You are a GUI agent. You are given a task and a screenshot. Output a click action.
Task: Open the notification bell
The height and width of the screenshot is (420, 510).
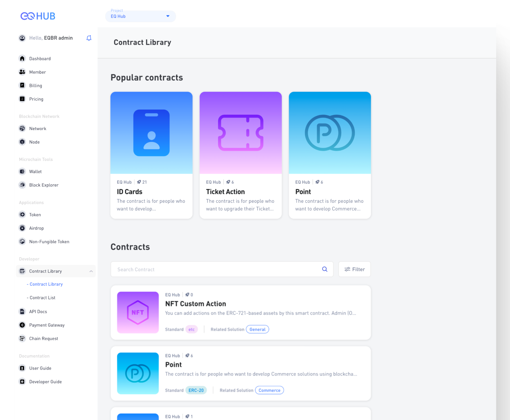click(x=89, y=38)
